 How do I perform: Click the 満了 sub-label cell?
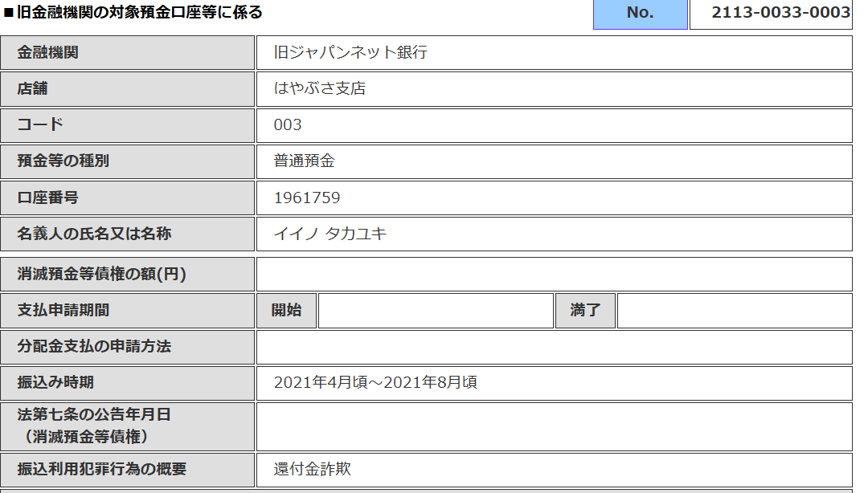coord(585,311)
